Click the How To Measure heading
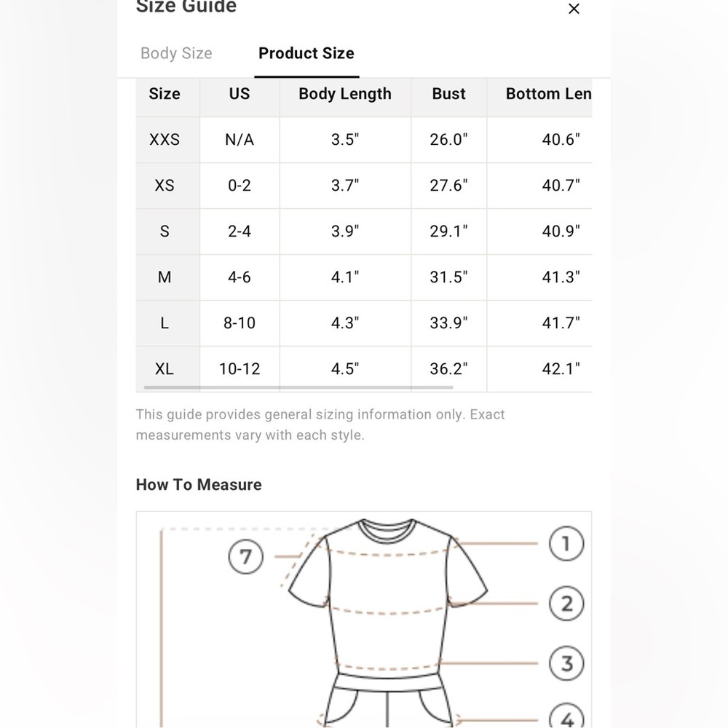 pos(199,485)
